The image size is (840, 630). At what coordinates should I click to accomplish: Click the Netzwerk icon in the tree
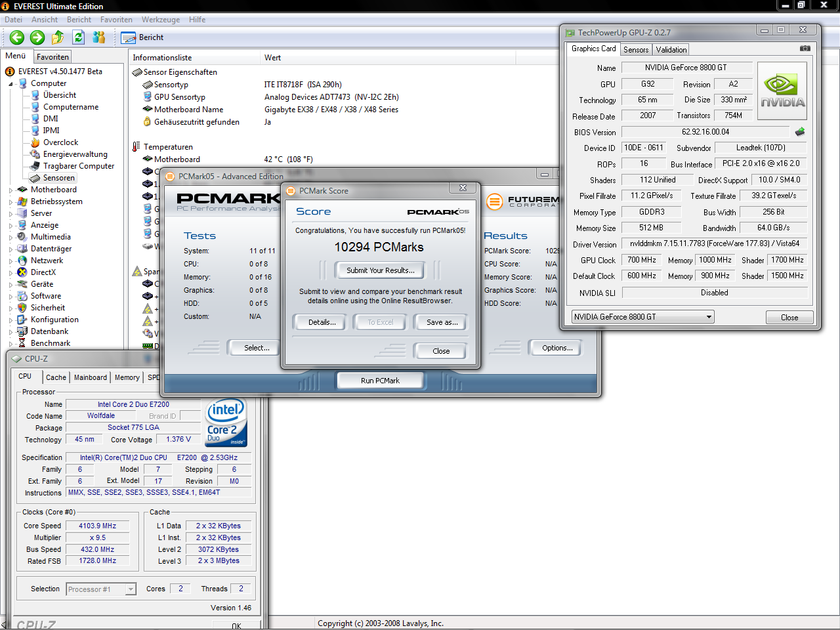23,261
